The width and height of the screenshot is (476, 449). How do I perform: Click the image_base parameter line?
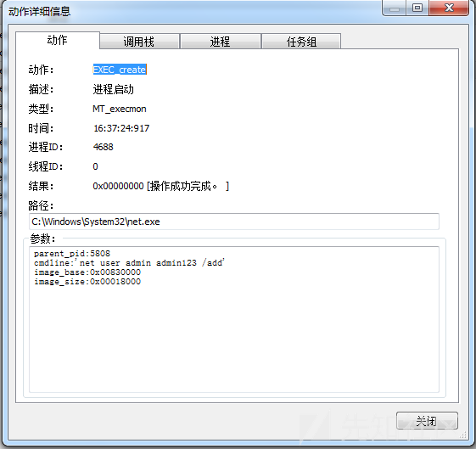click(x=87, y=272)
